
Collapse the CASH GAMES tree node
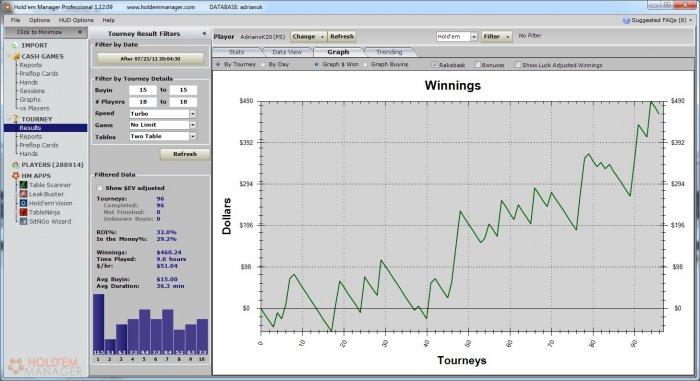(9, 57)
